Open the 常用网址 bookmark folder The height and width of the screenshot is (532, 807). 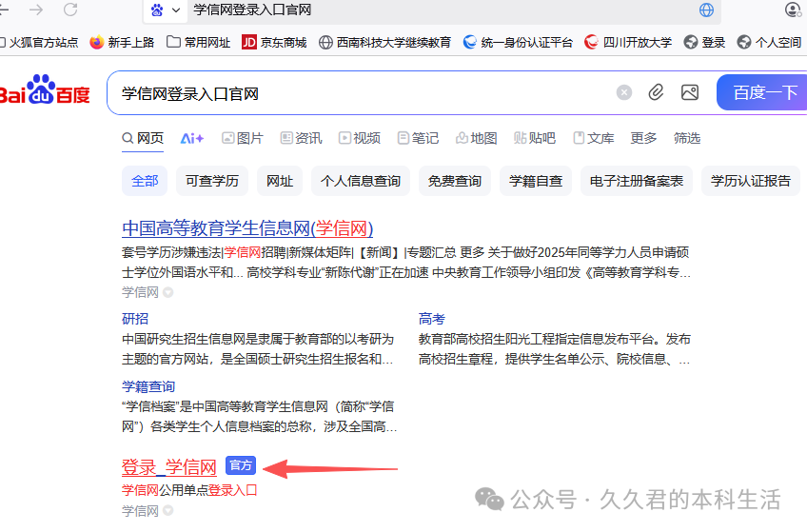point(199,42)
